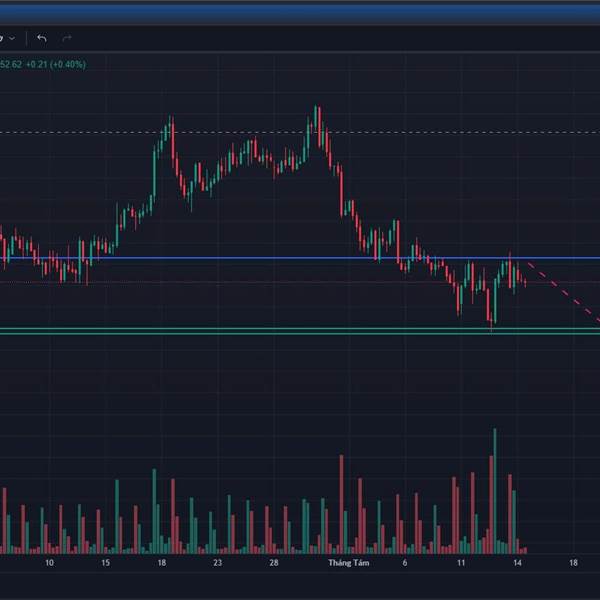Screen dimensions: 600x600
Task: Click date label 15 on time axis
Action: pos(106,562)
